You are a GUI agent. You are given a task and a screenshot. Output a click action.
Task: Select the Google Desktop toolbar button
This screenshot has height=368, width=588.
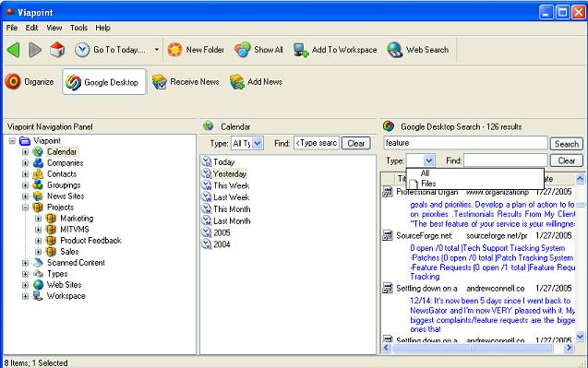coord(104,82)
